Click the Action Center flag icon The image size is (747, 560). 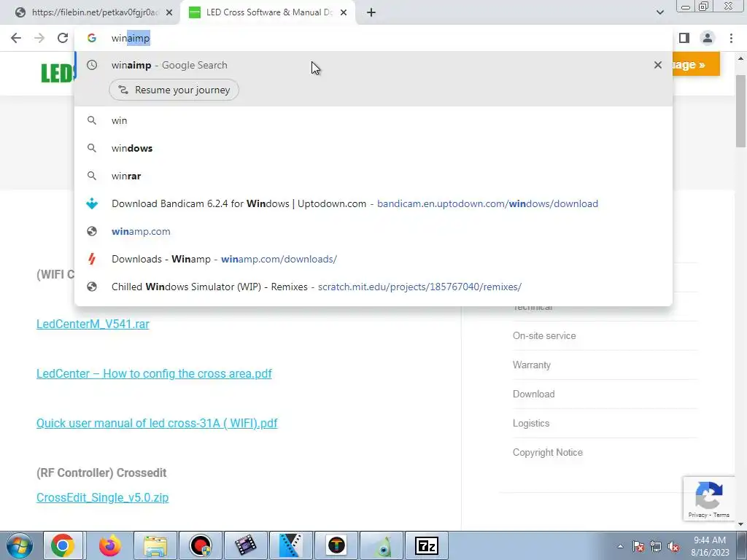tap(638, 546)
